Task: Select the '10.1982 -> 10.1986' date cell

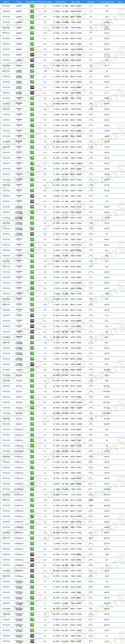Action: (61, 55)
